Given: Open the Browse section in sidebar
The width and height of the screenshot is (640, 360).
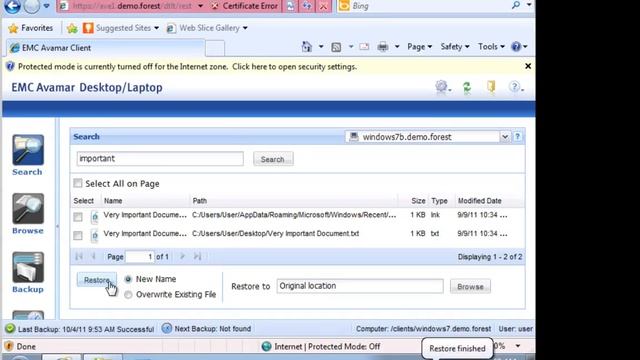Looking at the screenshot, I should click(x=27, y=214).
